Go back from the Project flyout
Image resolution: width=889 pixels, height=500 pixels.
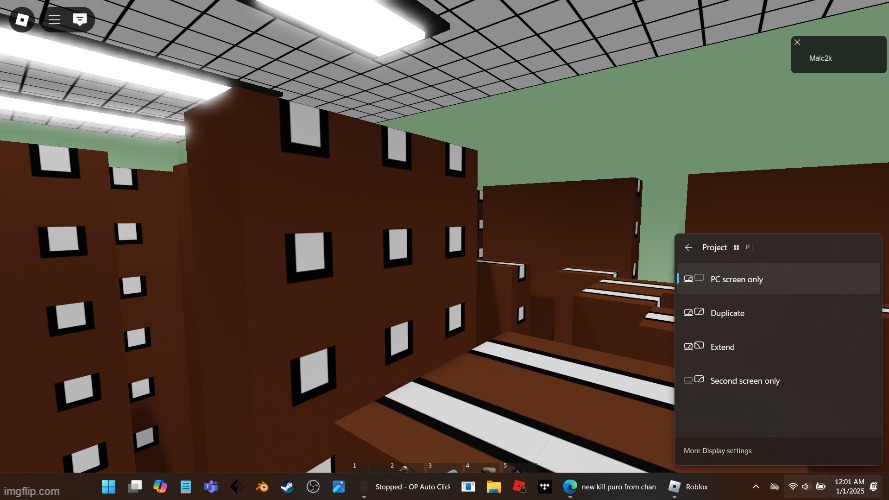(x=688, y=248)
